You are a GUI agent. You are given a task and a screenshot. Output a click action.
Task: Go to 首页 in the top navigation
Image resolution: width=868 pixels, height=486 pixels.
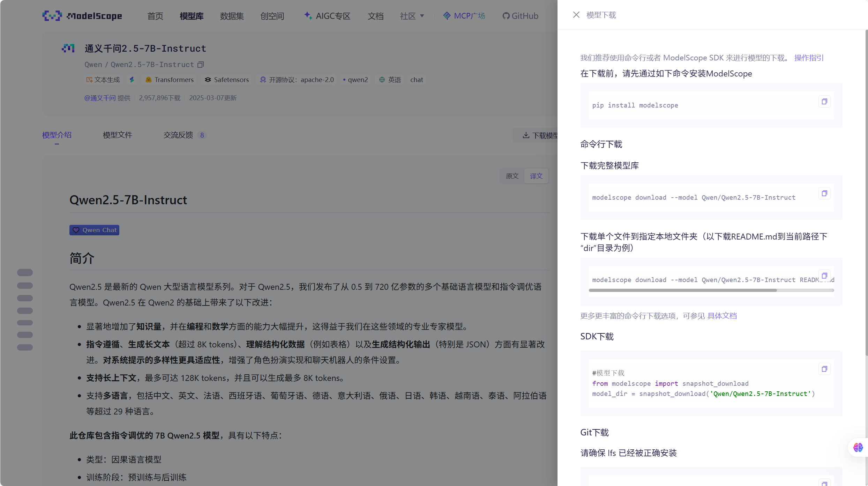(155, 16)
